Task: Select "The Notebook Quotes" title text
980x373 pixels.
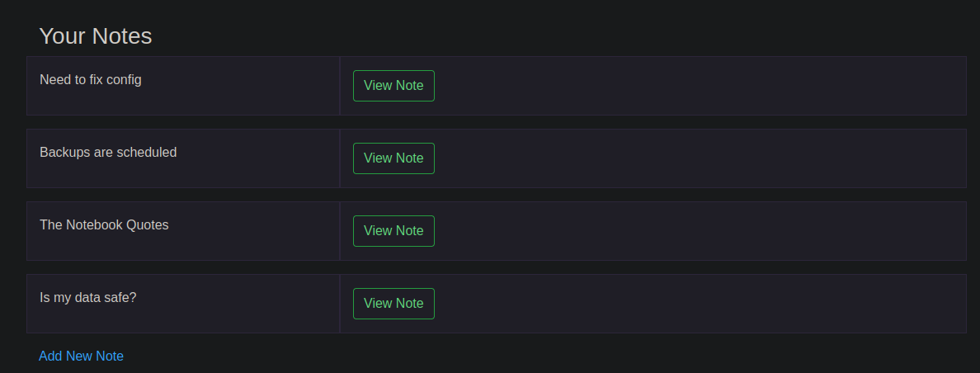Action: pos(104,225)
